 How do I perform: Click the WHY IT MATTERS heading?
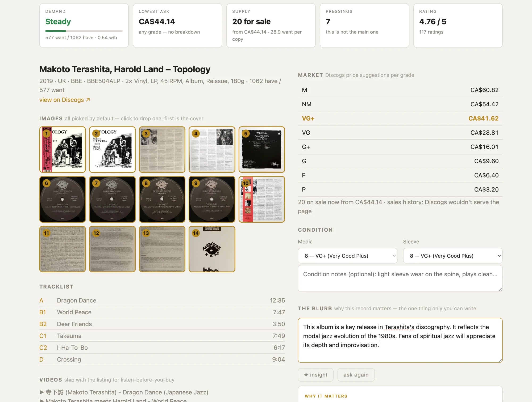pos(326,396)
